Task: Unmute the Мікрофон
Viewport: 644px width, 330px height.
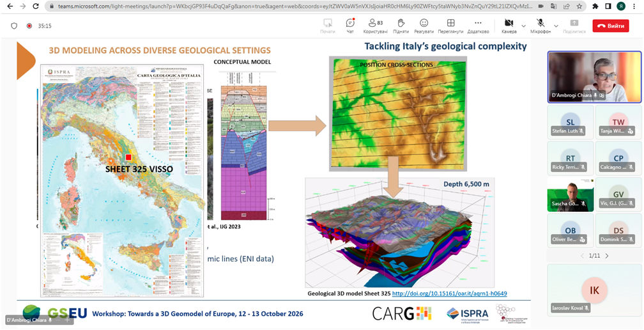Action: pyautogui.click(x=540, y=26)
